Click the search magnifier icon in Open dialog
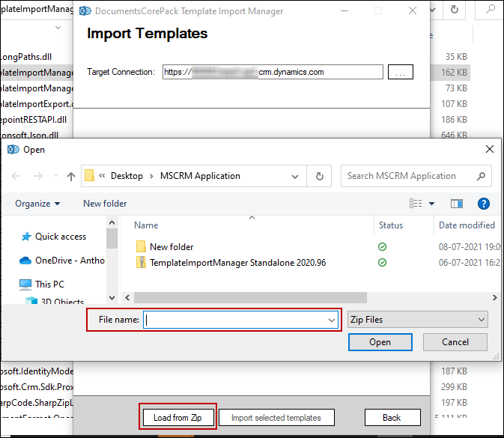504x438 pixels. click(x=481, y=176)
